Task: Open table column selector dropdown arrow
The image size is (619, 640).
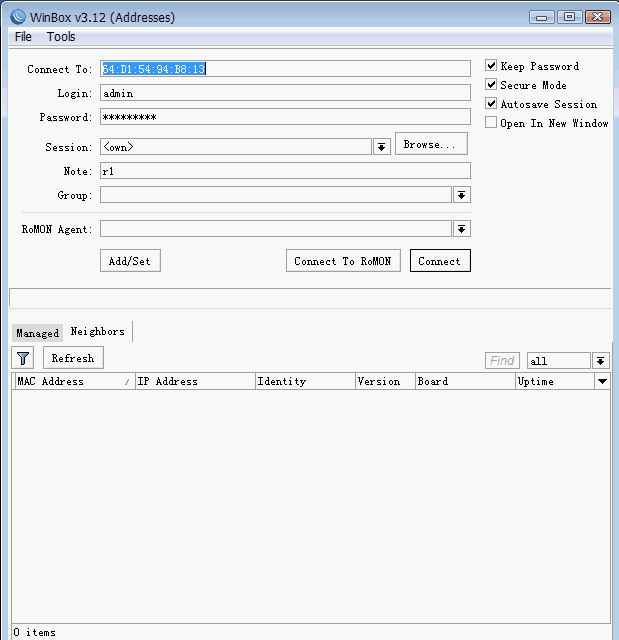Action: tap(602, 382)
